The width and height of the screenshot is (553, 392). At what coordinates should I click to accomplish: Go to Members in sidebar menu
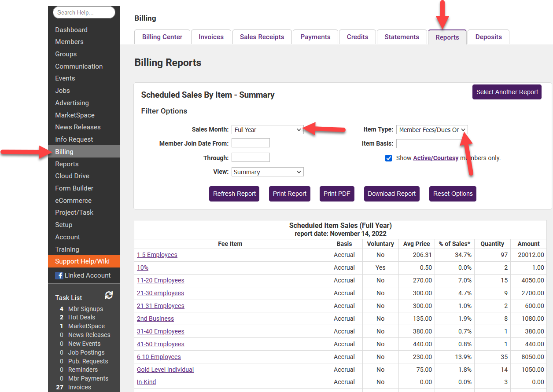point(69,42)
